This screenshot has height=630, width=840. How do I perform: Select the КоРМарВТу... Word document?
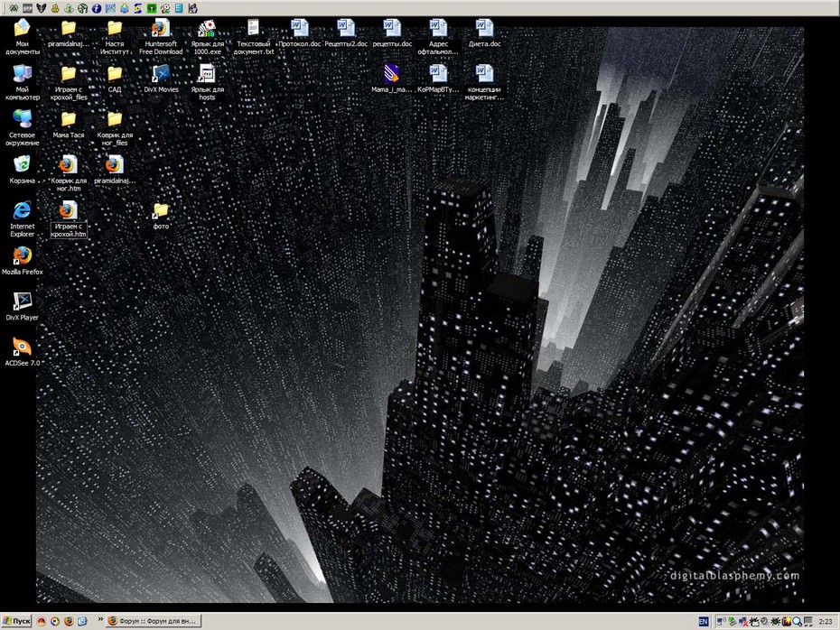(x=438, y=79)
